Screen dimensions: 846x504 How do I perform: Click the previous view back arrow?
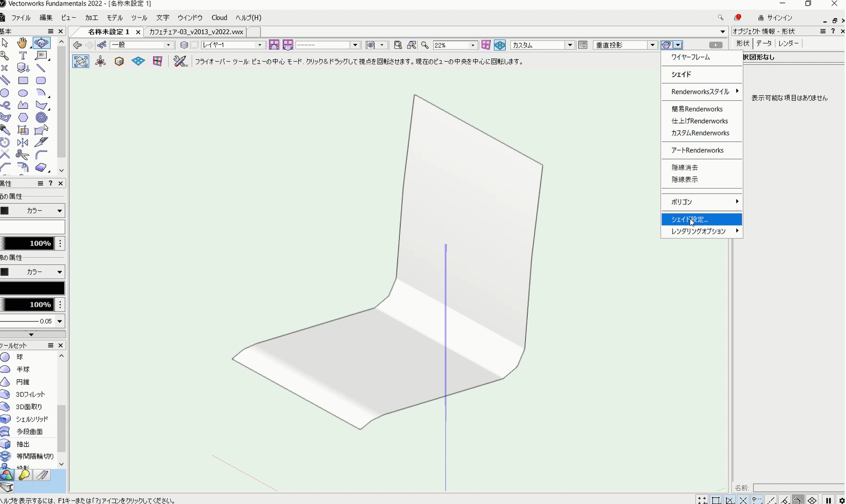pos(78,45)
